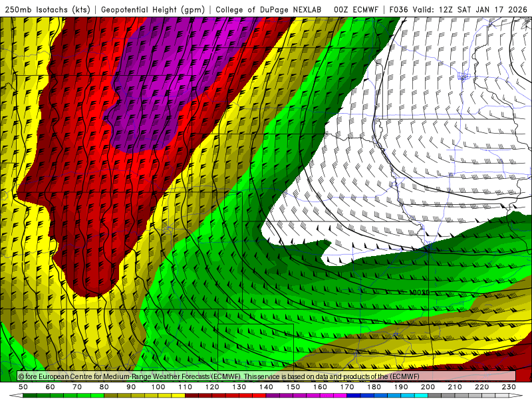Pick the darkest green swatch under 50
This screenshot has width=532, height=399.
tap(29, 396)
